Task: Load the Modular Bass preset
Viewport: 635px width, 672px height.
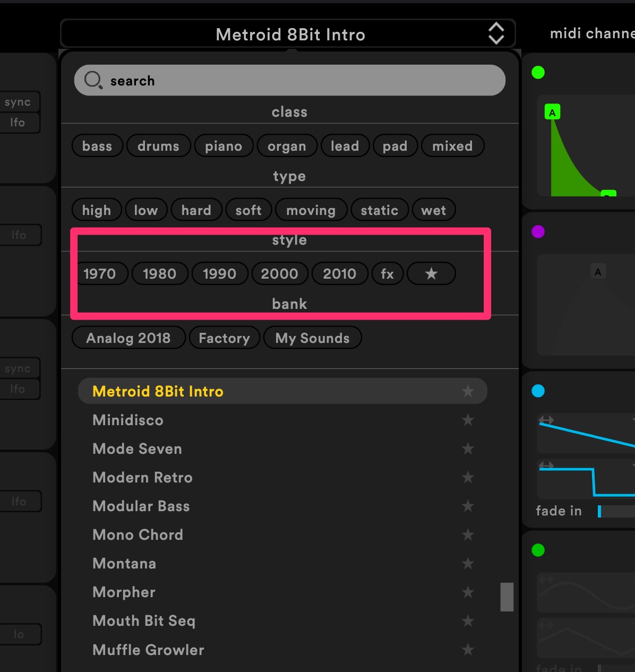Action: coord(141,506)
